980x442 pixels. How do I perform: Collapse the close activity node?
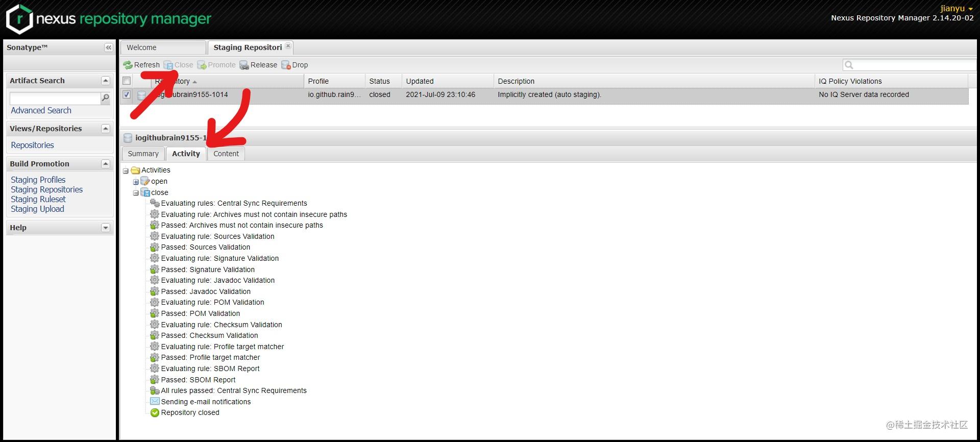(136, 193)
